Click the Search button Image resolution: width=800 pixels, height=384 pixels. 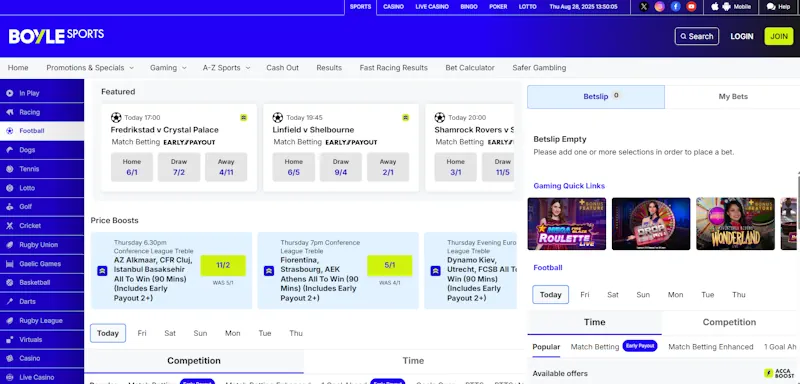click(696, 36)
